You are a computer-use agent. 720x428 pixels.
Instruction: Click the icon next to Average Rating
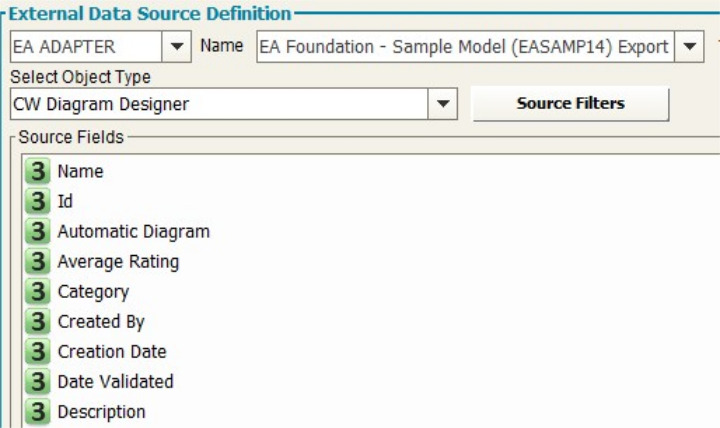(x=39, y=262)
